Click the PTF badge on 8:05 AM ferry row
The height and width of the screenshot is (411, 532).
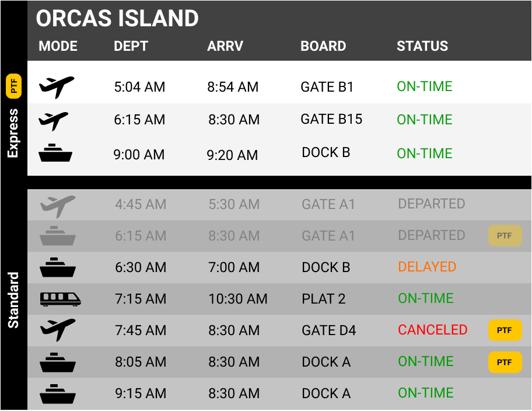coord(505,362)
